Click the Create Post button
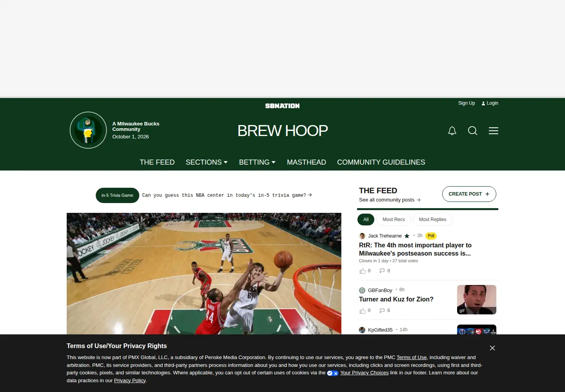Image resolution: width=565 pixels, height=392 pixels. [469, 194]
